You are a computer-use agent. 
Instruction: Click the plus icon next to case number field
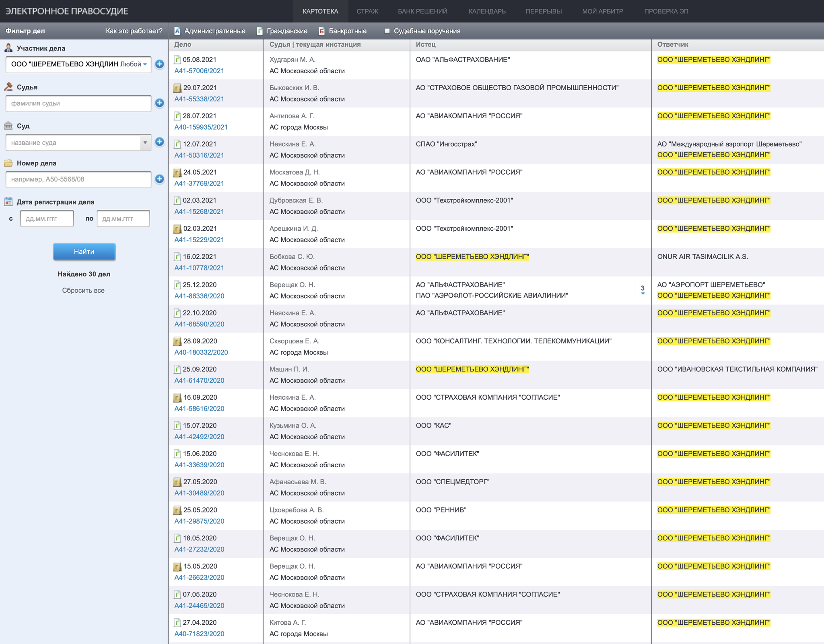[x=159, y=179]
